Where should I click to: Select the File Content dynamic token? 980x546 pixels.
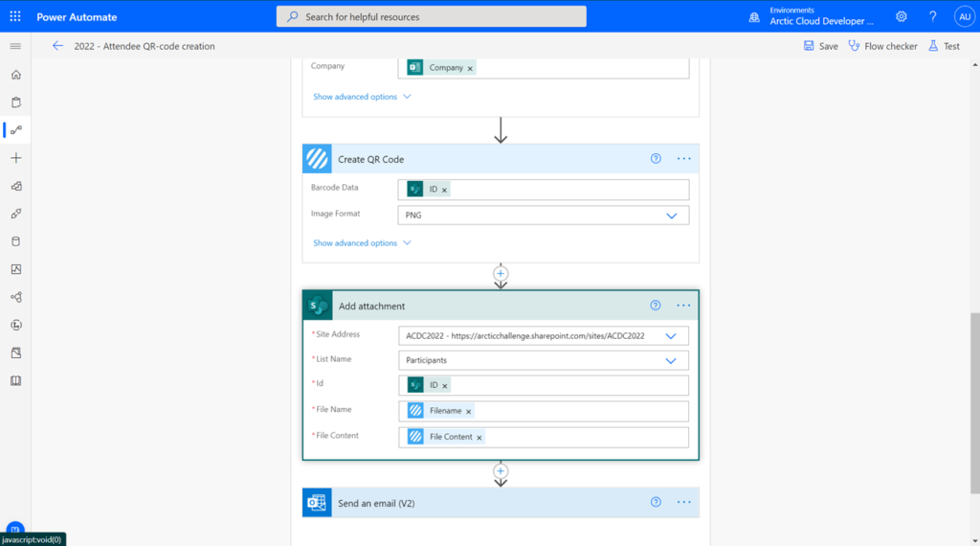coord(445,437)
